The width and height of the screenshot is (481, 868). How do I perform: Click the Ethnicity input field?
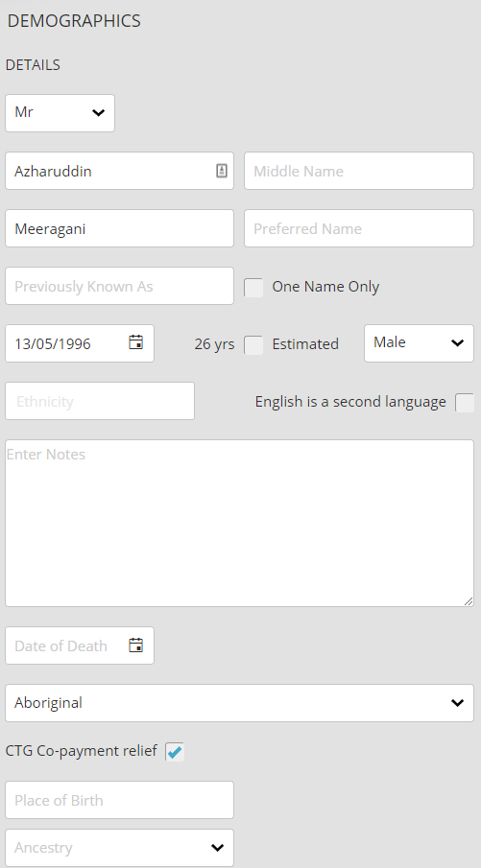click(100, 401)
